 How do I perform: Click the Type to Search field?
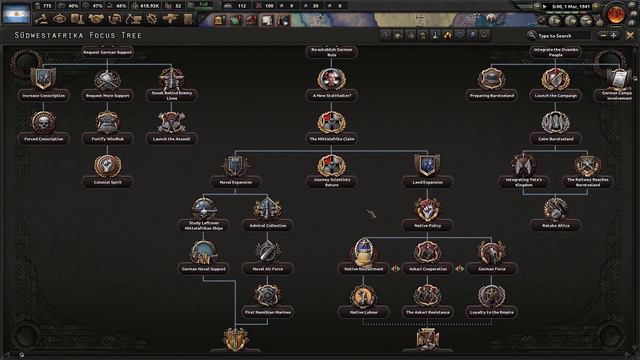click(x=563, y=36)
